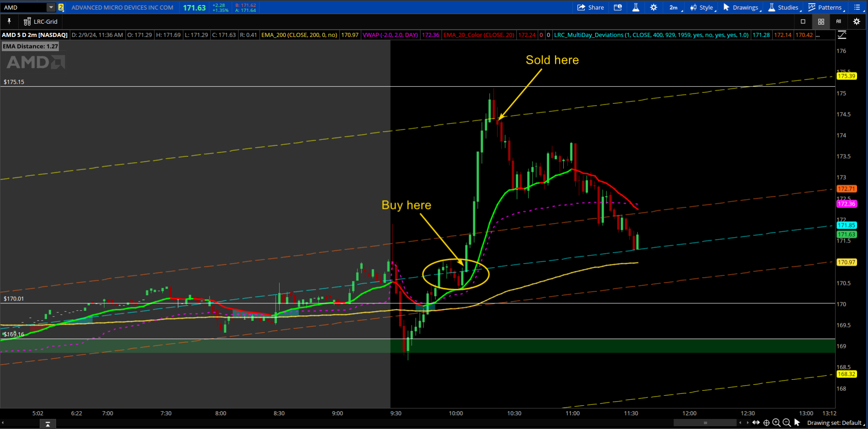The image size is (868, 429).
Task: Click the zoom out magnifier icon
Action: point(786,423)
